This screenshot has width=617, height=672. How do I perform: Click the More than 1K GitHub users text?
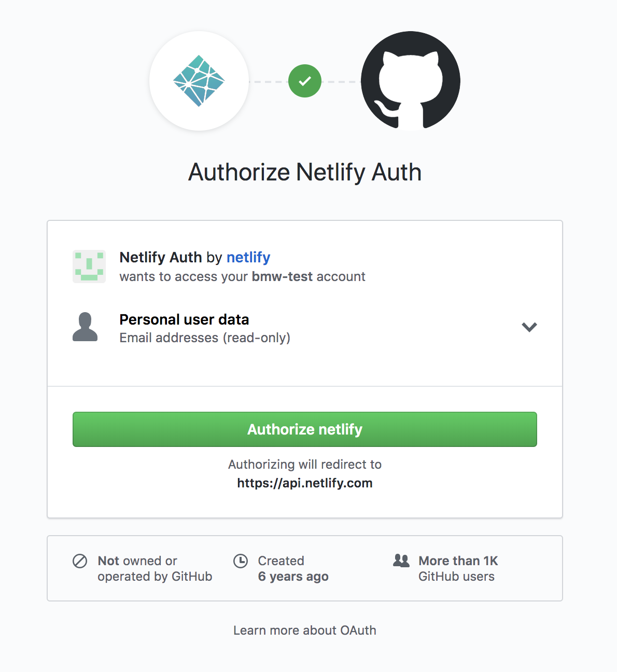tap(457, 568)
